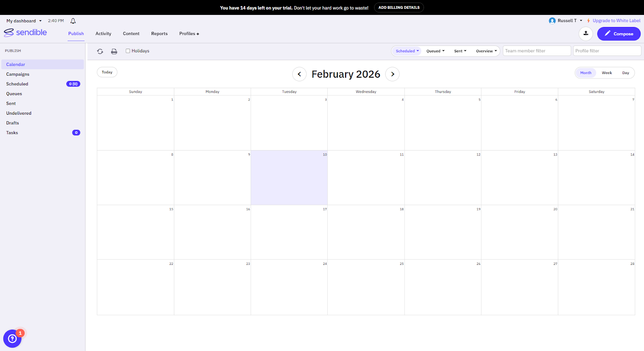Go to previous month arrow
The image size is (644, 351).
[x=299, y=74]
